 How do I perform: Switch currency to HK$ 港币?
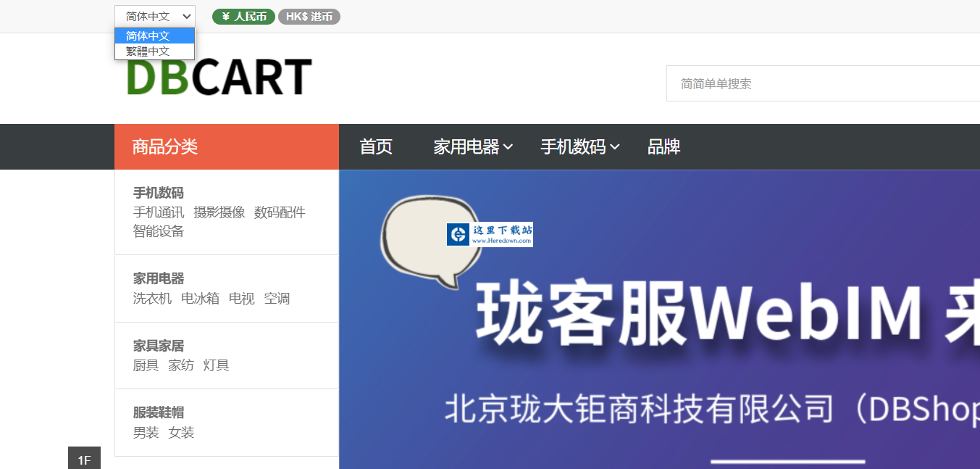click(x=309, y=17)
